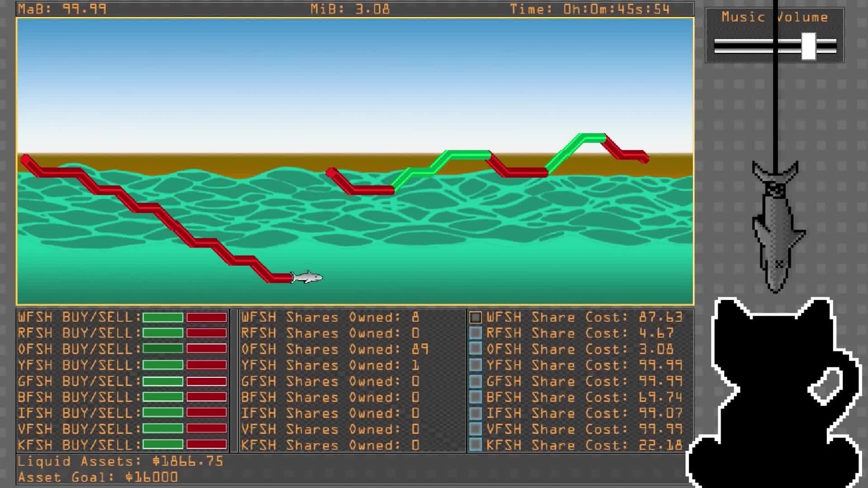Click the Liquid Assets amount text
Image resolution: width=868 pixels, height=488 pixels.
[x=188, y=461]
